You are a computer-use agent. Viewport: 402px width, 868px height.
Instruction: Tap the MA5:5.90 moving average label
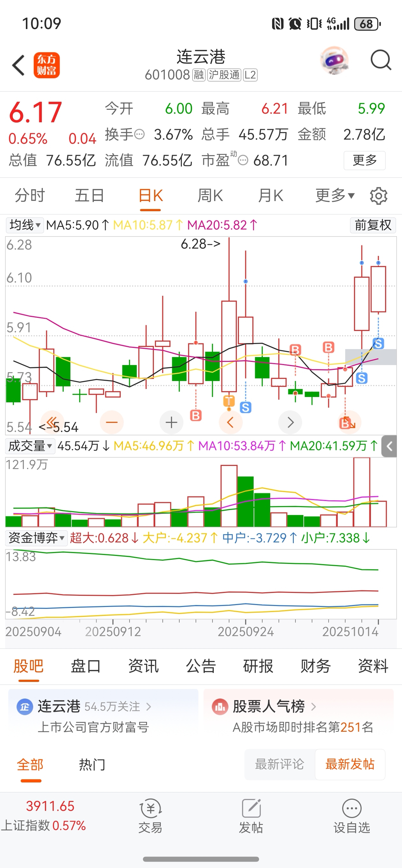click(x=78, y=225)
